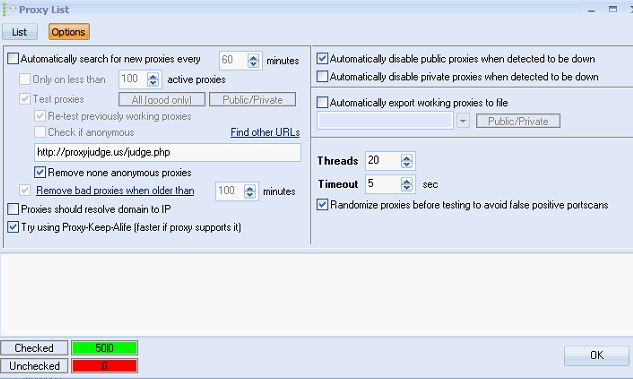
Task: Enable automatically search for new proxies
Action: (x=13, y=59)
